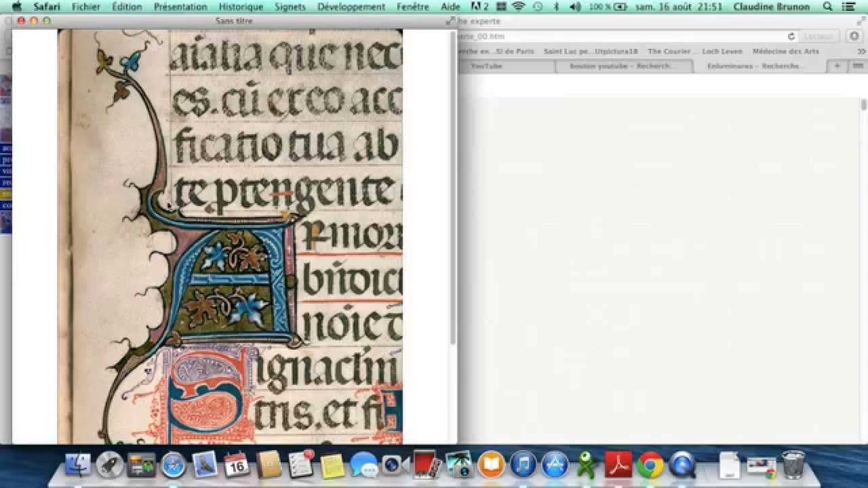
Task: Open Saint Luc bookmark in background Safari
Action: tap(591, 52)
